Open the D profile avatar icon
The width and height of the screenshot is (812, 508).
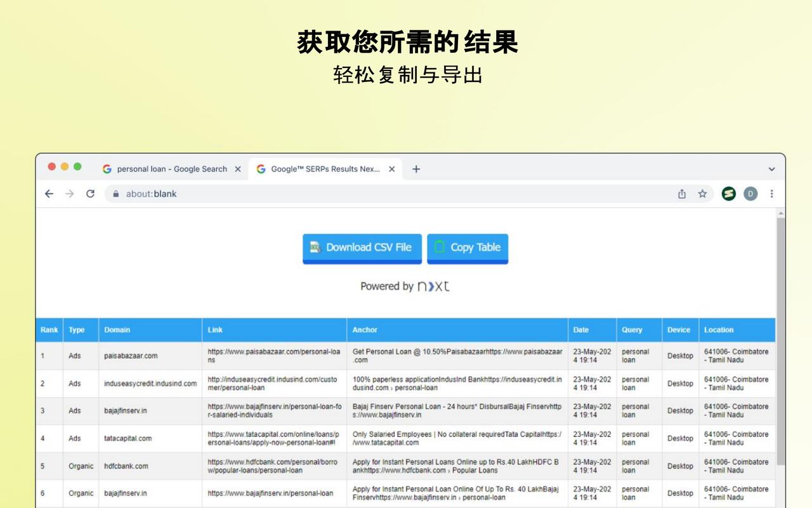click(750, 194)
